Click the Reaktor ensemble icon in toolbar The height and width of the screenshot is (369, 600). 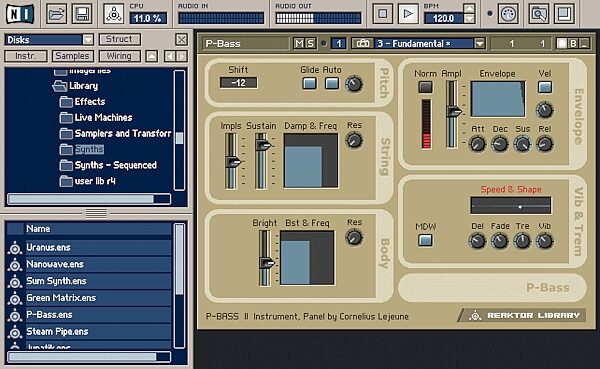coord(114,14)
